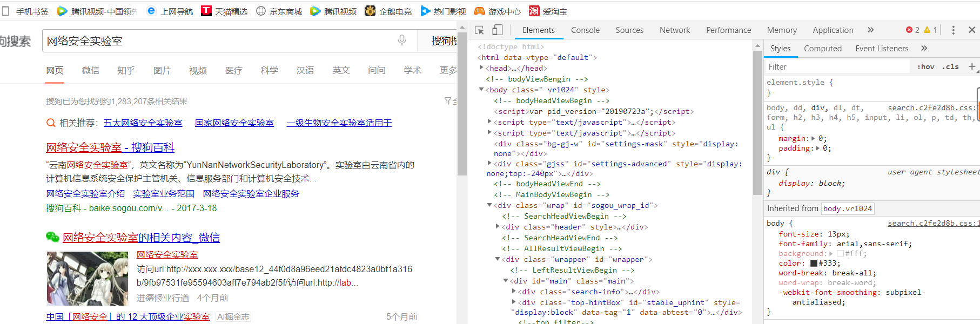The height and width of the screenshot is (324, 980).
Task: Click the inspect element cursor icon
Action: [479, 30]
